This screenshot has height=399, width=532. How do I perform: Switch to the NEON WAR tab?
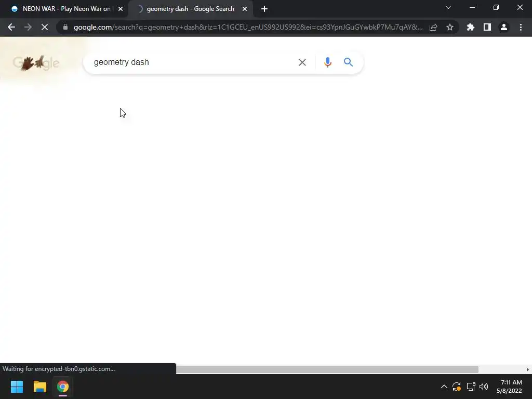(x=66, y=9)
